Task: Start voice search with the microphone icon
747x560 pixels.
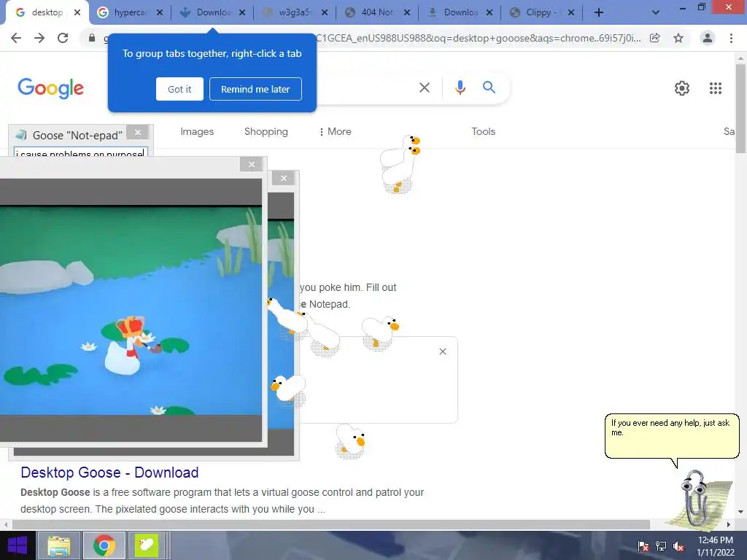Action: 460,87
